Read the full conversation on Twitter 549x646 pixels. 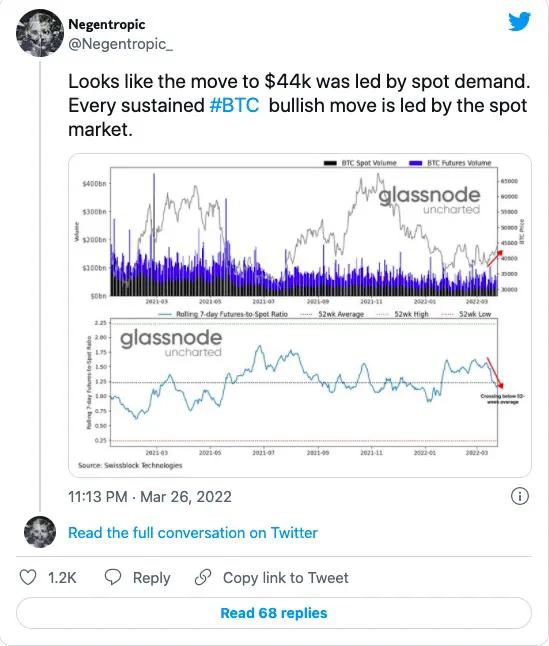(x=193, y=533)
